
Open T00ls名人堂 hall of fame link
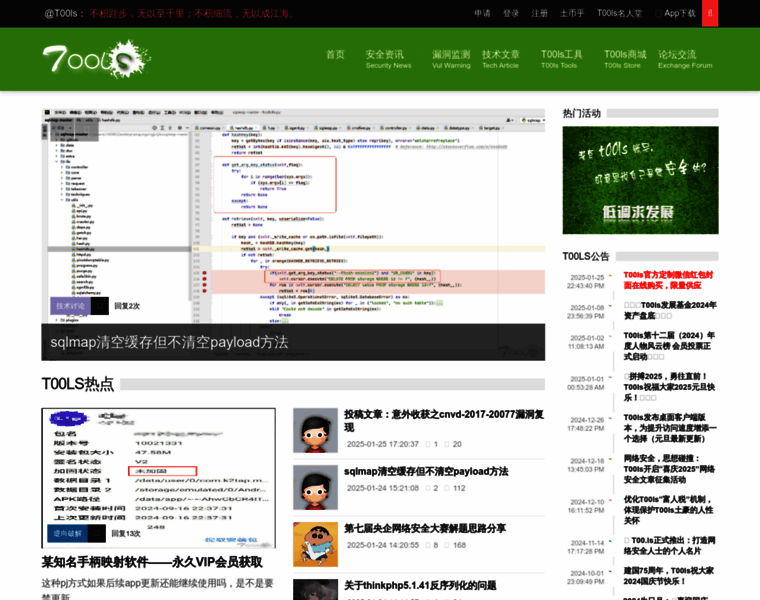point(619,13)
